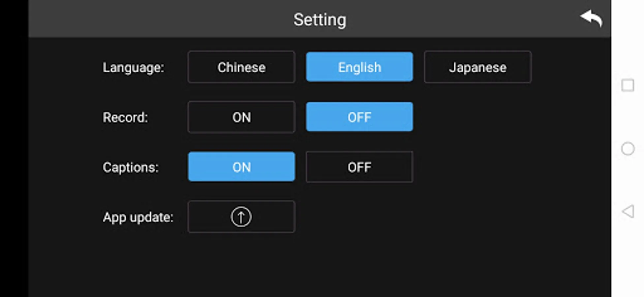Turn Record ON
The height and width of the screenshot is (297, 644).
click(241, 117)
